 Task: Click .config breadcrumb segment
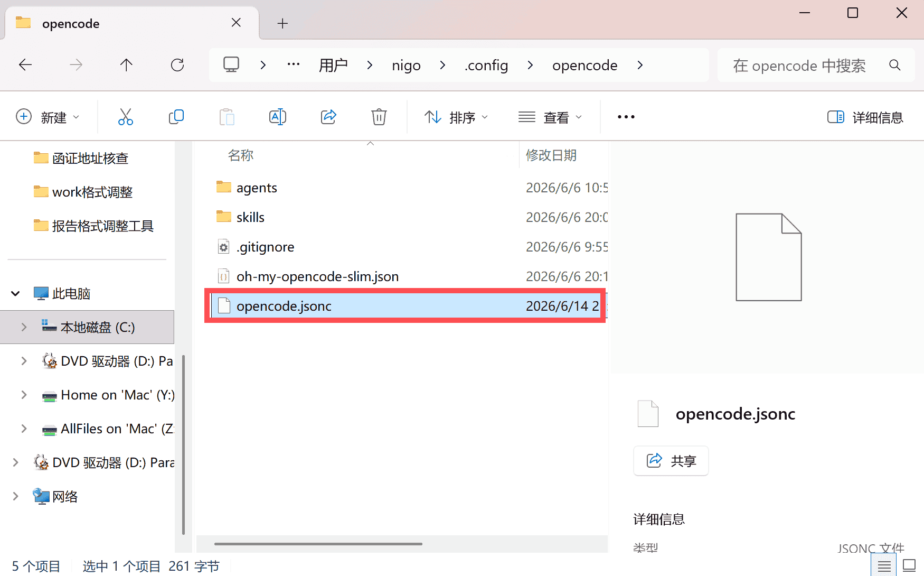486,65
